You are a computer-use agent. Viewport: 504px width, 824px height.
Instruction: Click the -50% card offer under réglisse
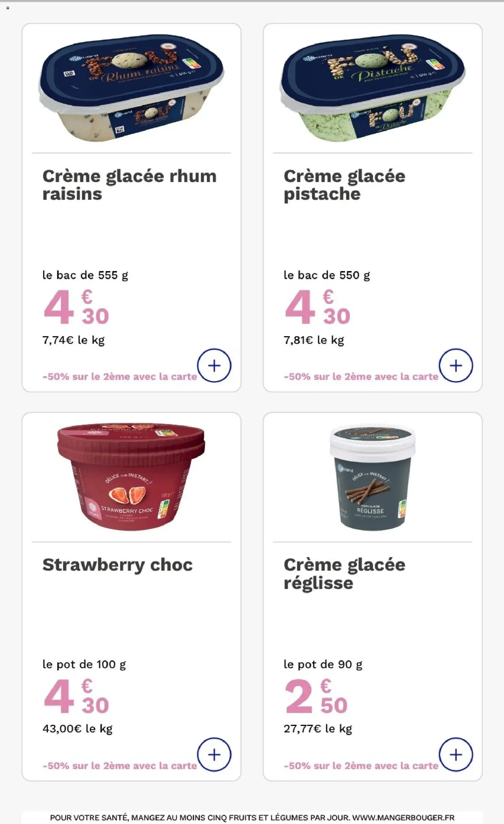point(361,766)
